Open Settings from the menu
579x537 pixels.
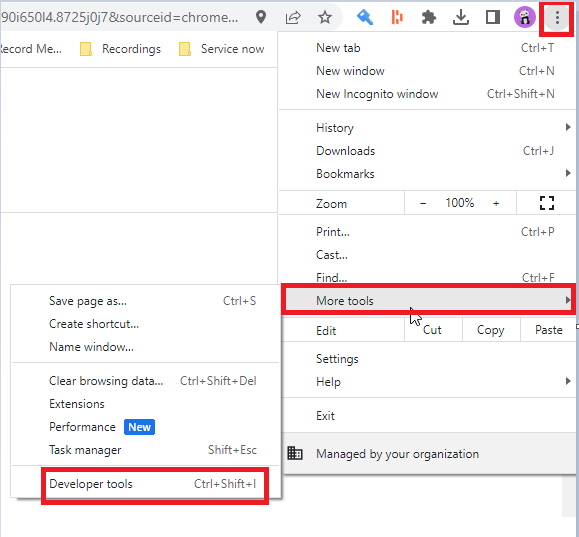tap(428, 359)
